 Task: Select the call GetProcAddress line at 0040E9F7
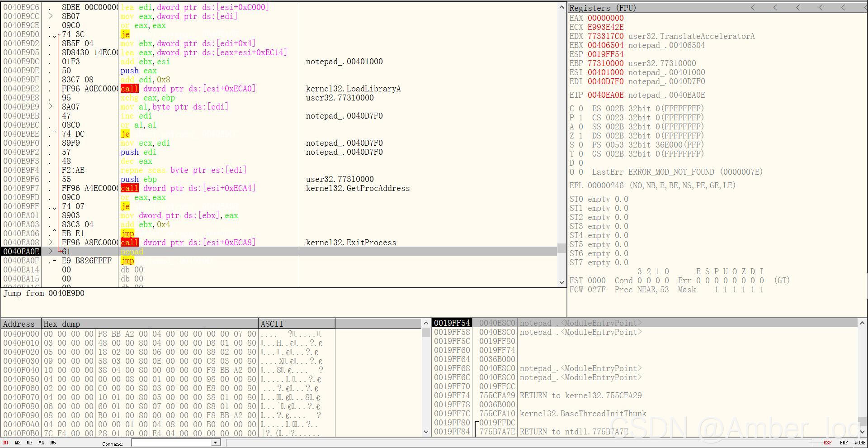[279, 188]
